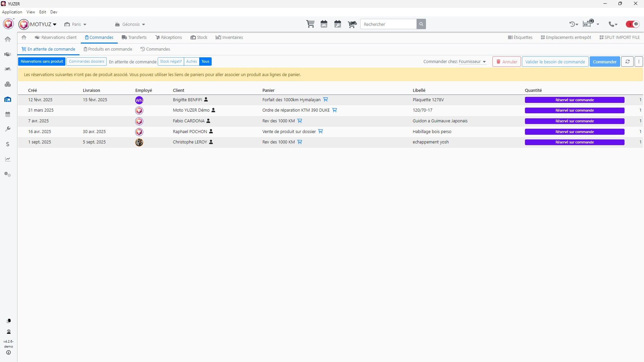Expand the Géonosis warehouse dropdown
Viewport: 644px width, 362px height.
130,24
